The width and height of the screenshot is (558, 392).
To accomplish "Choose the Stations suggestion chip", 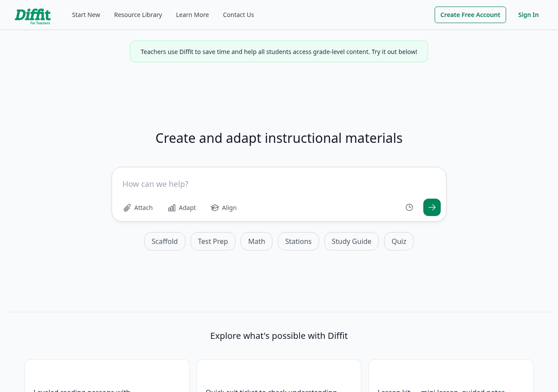I will tap(298, 241).
